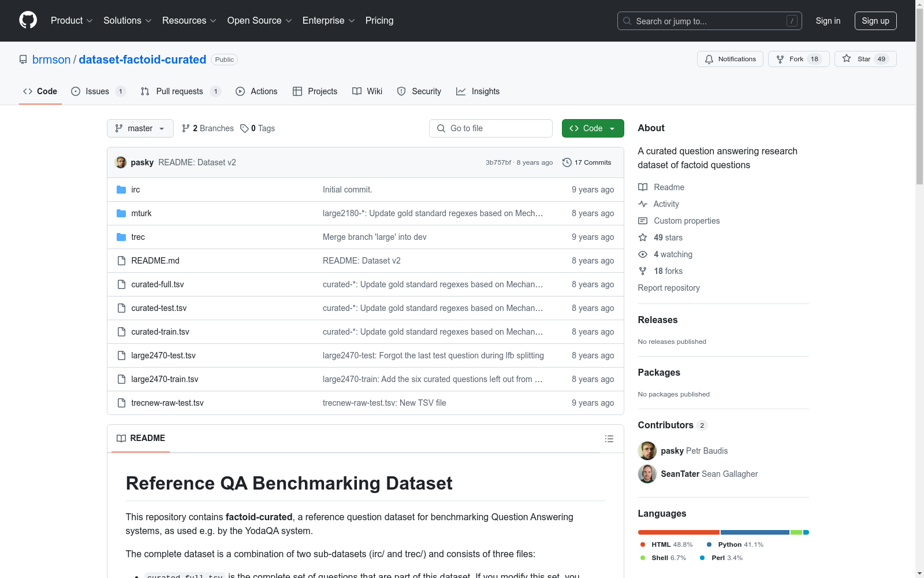Click the curated-test.tsv file icon
924x578 pixels.
[121, 308]
